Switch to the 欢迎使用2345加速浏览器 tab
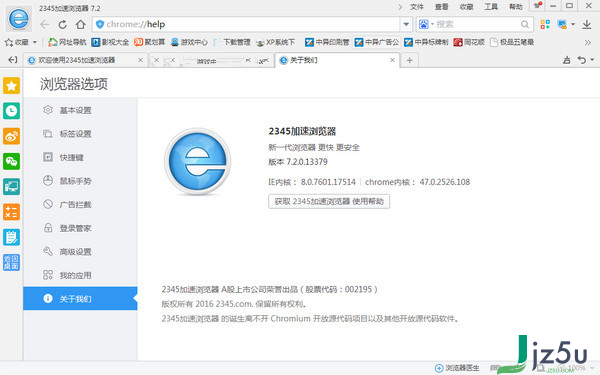 tap(86, 60)
